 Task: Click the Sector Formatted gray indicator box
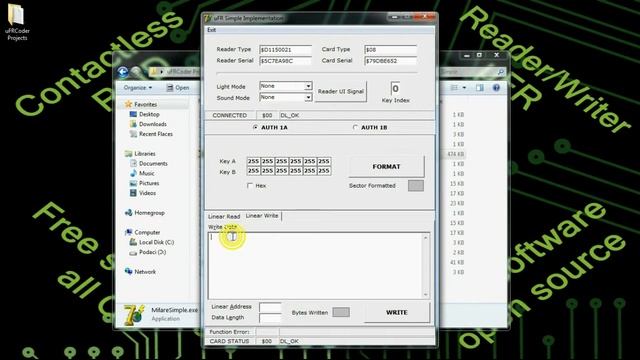[x=416, y=186]
